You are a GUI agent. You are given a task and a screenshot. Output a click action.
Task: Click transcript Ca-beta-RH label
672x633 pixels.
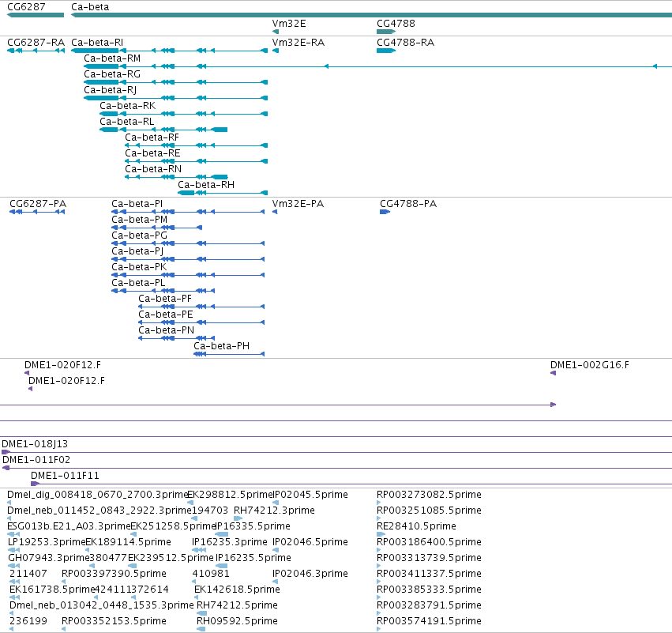[x=206, y=184]
